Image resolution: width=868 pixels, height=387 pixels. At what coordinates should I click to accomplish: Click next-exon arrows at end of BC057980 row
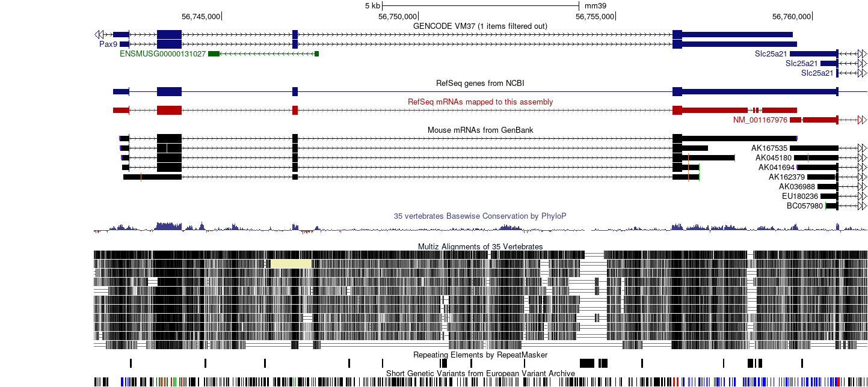862,206
